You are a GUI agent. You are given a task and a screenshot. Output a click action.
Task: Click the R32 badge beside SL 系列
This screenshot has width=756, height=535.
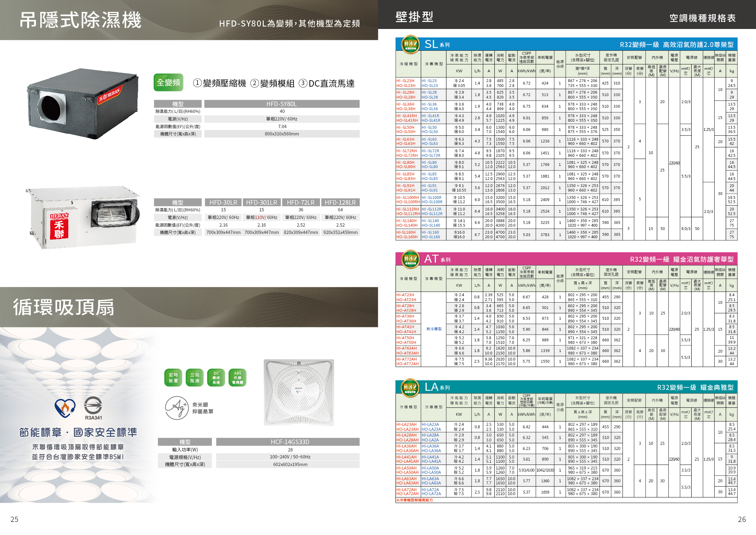[x=410, y=44]
